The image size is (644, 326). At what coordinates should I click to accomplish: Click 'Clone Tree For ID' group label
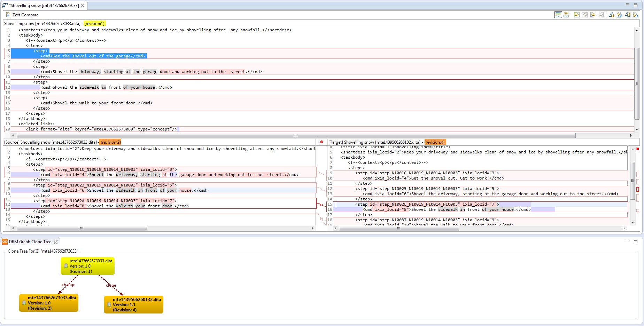(43, 251)
